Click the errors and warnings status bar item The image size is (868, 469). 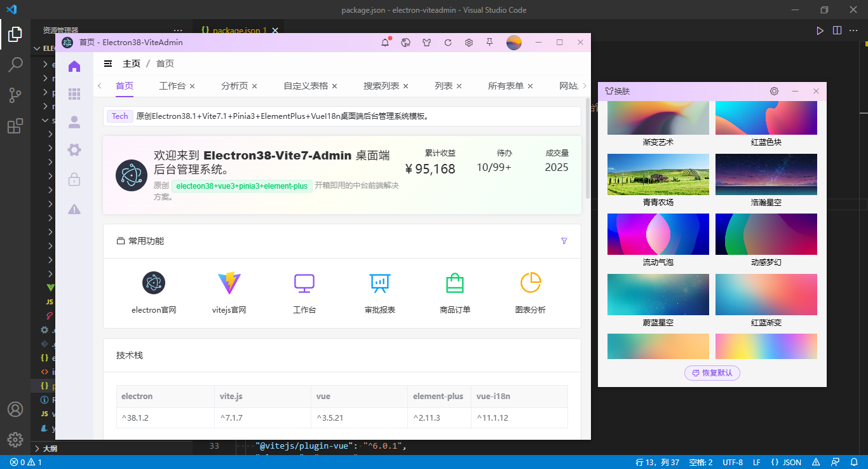pos(26,462)
